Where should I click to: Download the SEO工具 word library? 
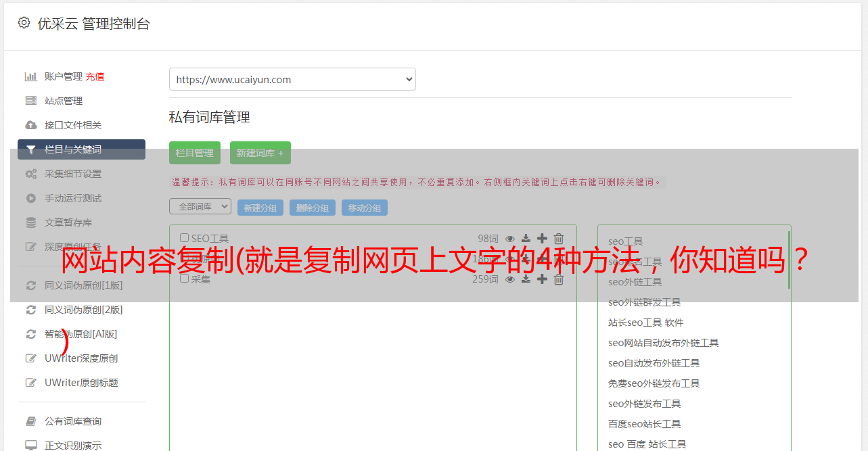click(526, 238)
